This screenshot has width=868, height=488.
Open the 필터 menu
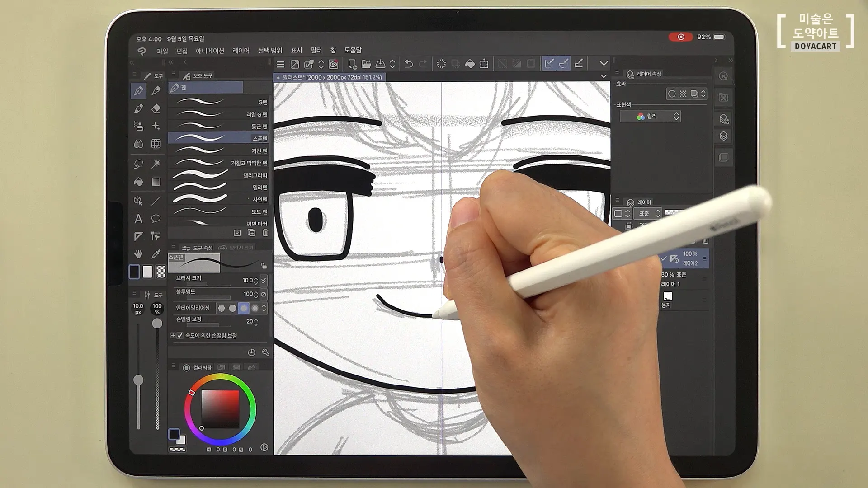[316, 50]
